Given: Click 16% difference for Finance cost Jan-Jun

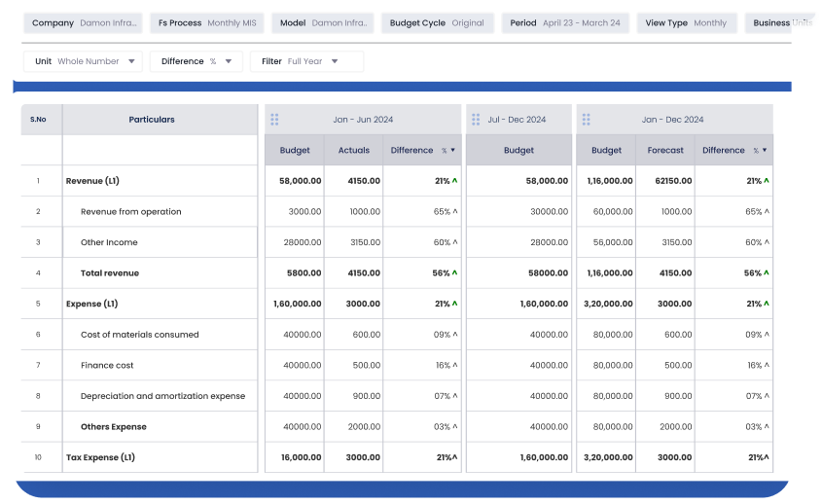Looking at the screenshot, I should (x=443, y=366).
